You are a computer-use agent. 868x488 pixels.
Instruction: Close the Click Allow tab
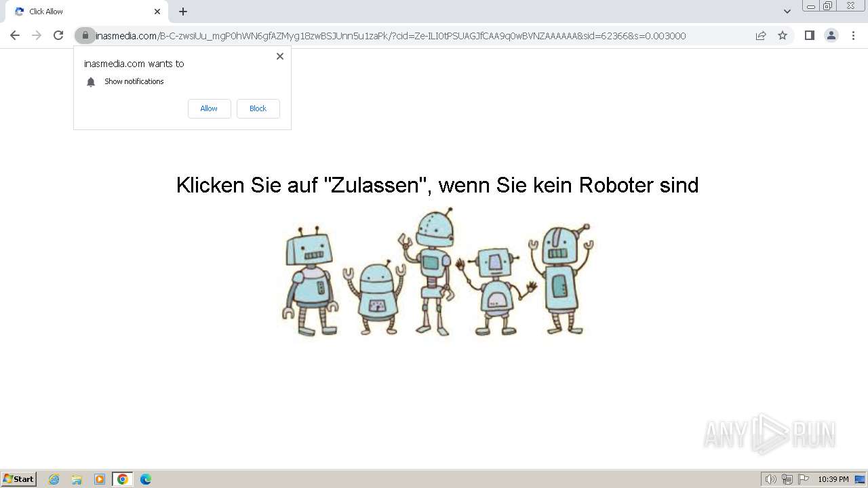coord(157,12)
